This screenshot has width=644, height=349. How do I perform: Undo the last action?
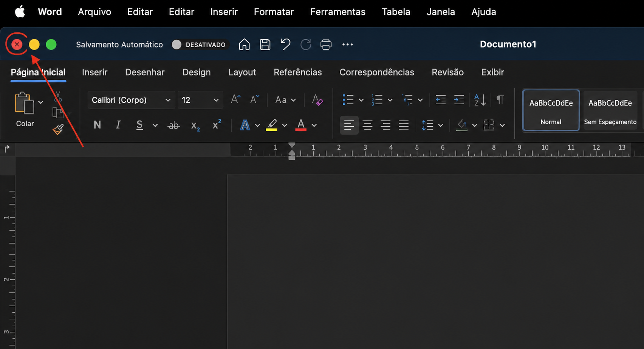click(285, 44)
